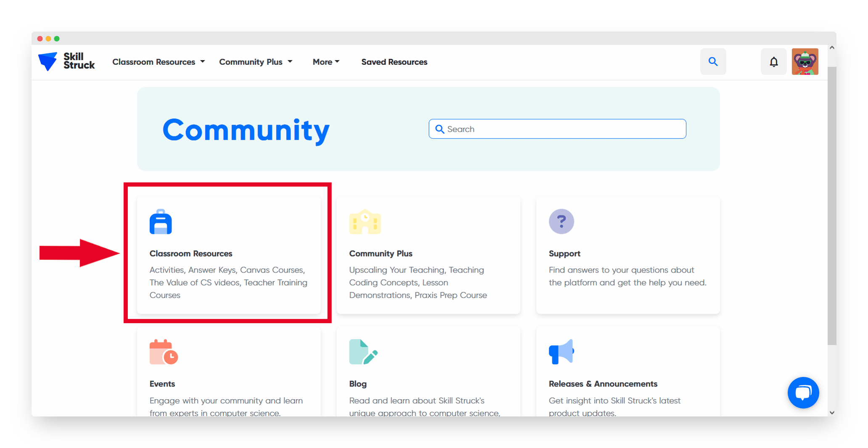This screenshot has width=868, height=448.
Task: Expand the Classroom Resources dropdown
Action: [158, 62]
